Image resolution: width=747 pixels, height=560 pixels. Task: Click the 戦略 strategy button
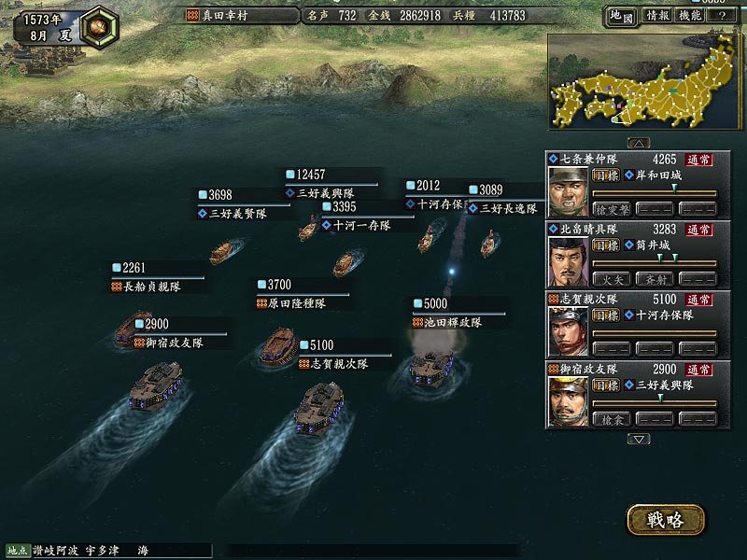(665, 520)
